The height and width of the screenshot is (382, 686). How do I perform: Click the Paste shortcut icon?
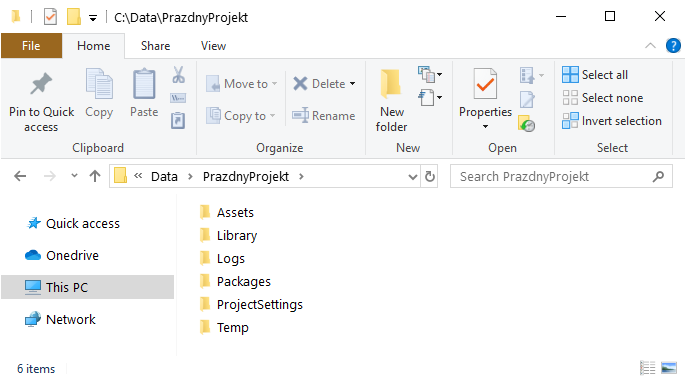pos(178,120)
